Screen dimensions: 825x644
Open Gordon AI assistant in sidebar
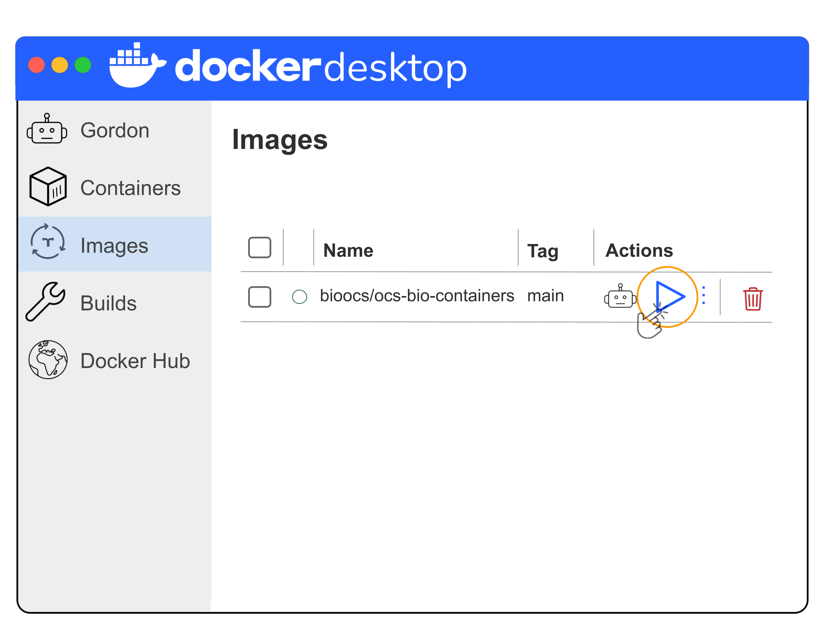pyautogui.click(x=115, y=130)
